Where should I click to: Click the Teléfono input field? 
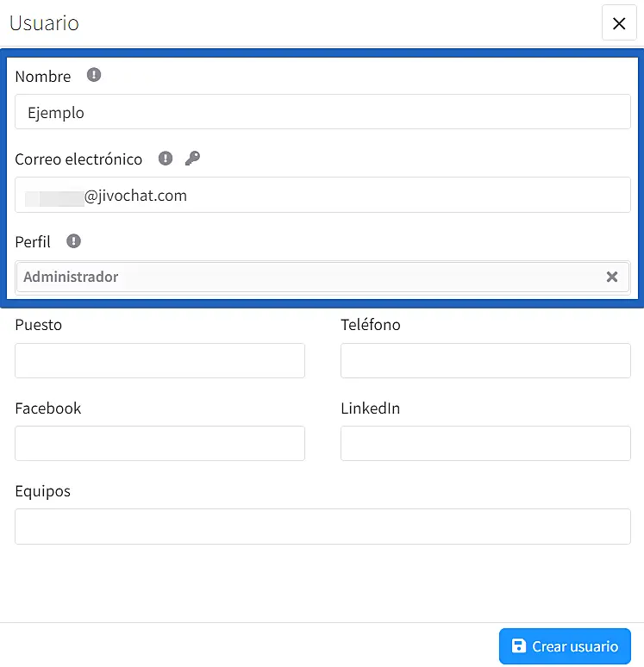click(485, 360)
